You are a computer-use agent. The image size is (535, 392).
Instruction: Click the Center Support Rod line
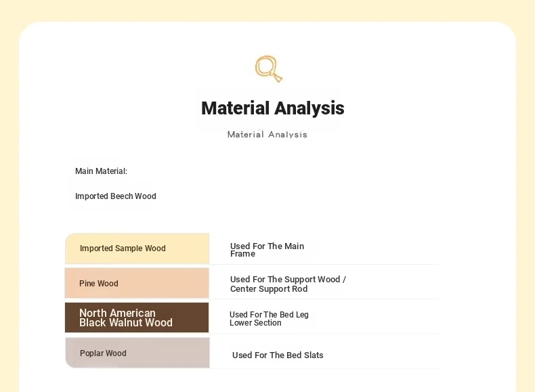269,289
